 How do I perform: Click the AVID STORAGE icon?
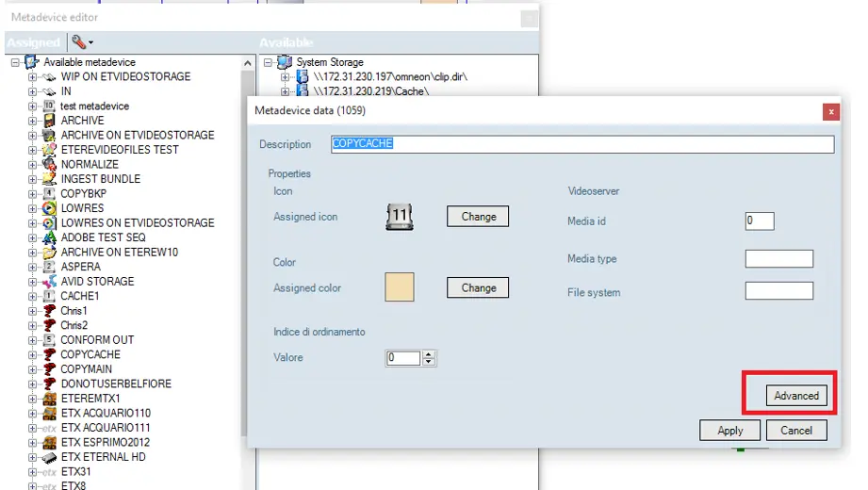[x=50, y=282]
